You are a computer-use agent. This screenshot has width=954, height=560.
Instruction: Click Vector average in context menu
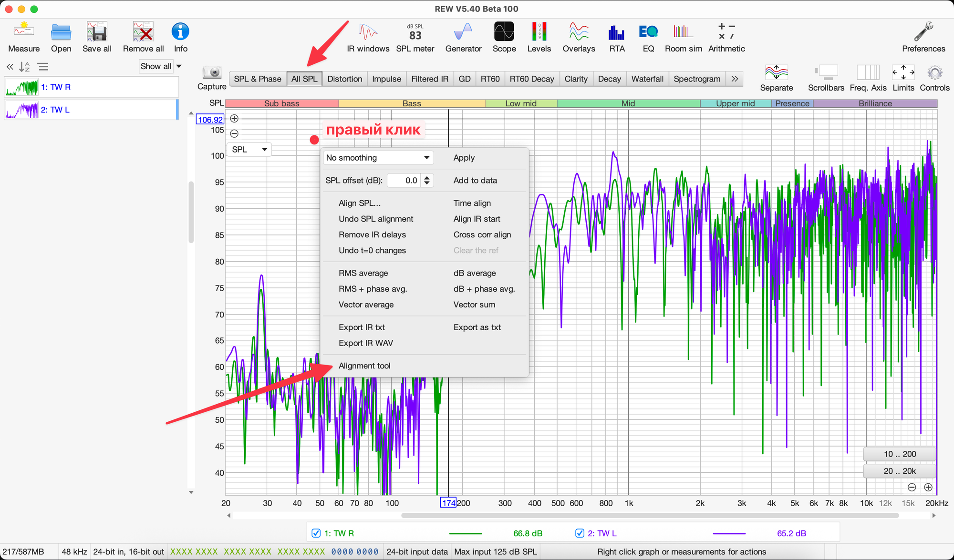pyautogui.click(x=366, y=305)
